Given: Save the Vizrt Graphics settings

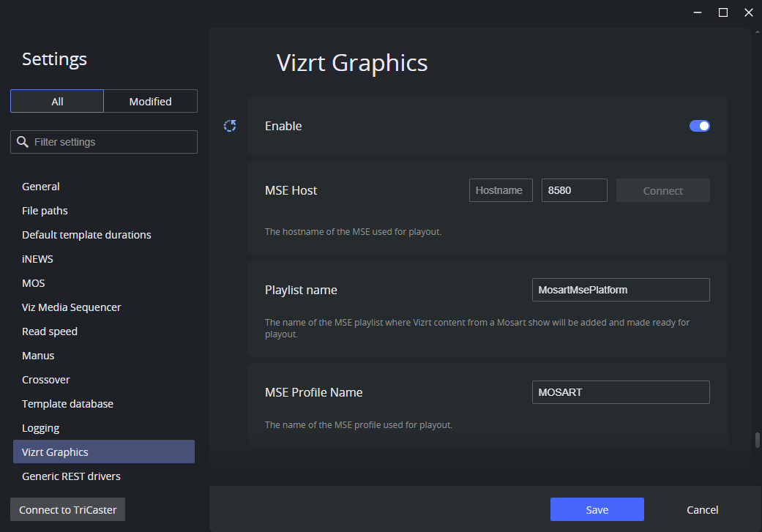Looking at the screenshot, I should [597, 509].
